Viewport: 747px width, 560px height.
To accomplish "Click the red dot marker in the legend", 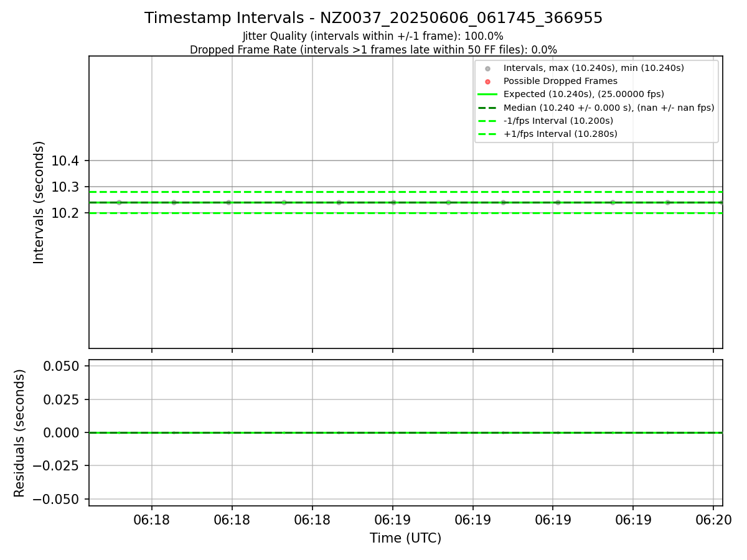I will coord(487,82).
